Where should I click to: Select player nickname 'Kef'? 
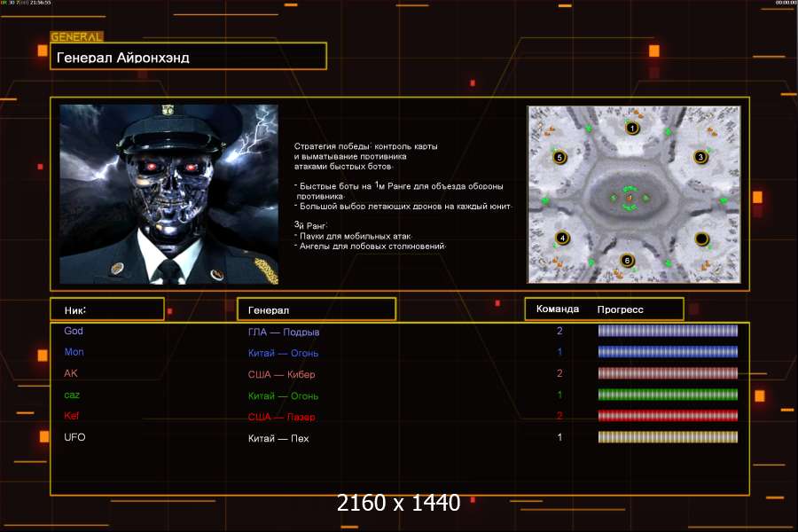[x=71, y=416]
